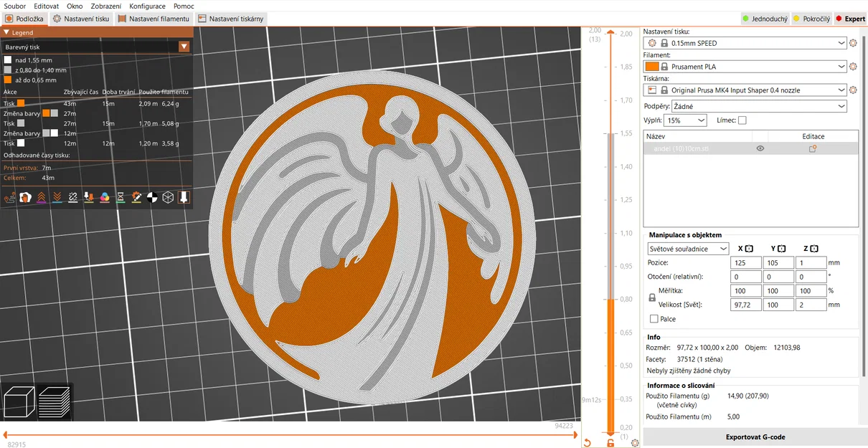The image size is (868, 448).
Task: Switch to Nastavení filamentu tab
Action: click(154, 19)
